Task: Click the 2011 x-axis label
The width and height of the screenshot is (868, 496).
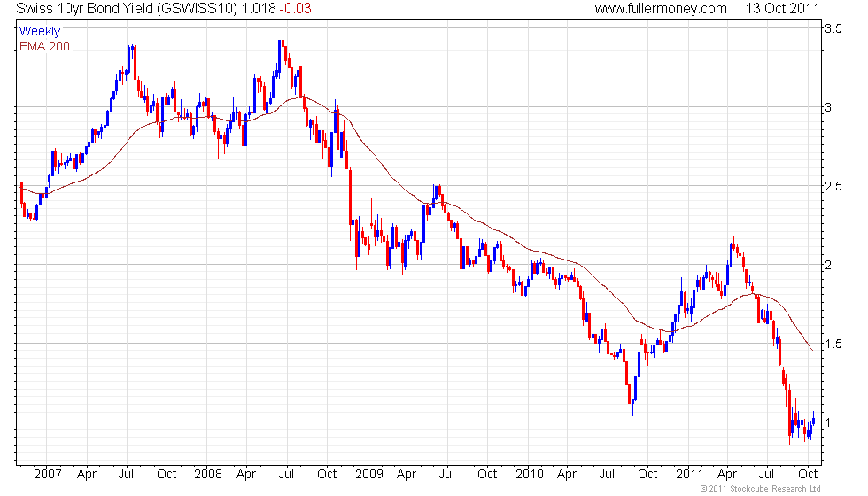Action: tap(689, 474)
